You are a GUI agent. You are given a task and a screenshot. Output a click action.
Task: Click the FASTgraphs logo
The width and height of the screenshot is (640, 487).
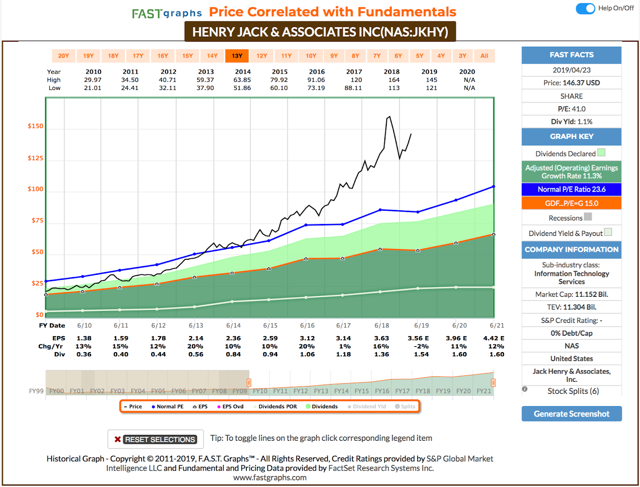click(167, 13)
